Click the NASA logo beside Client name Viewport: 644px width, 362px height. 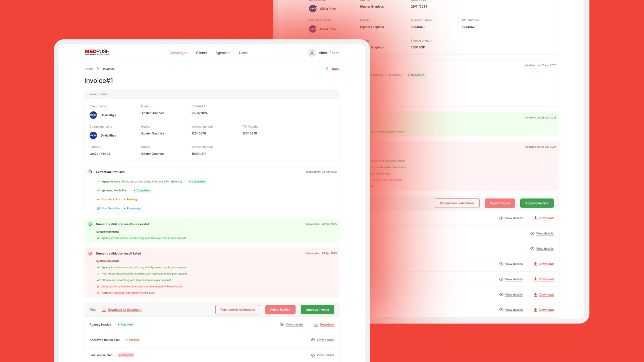[x=93, y=115]
